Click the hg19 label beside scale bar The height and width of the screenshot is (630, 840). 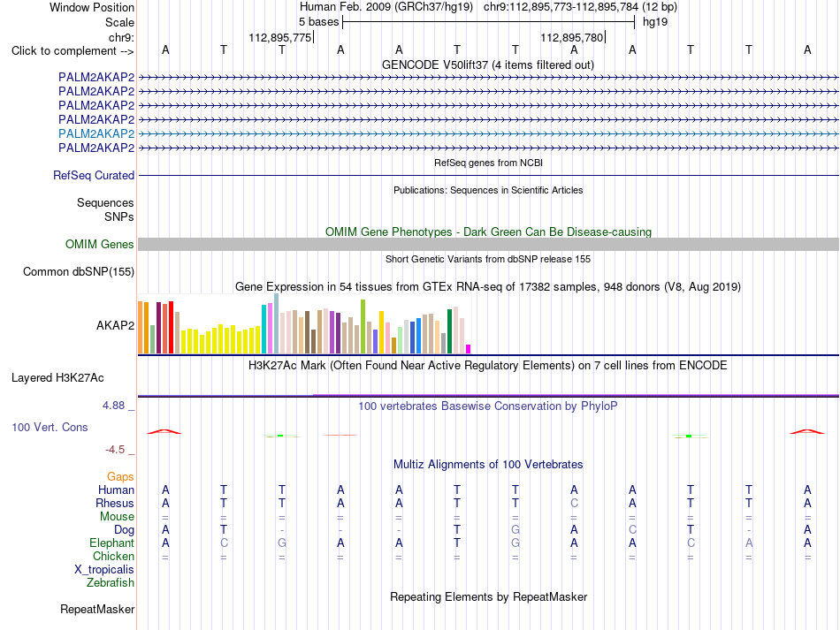pyautogui.click(x=654, y=22)
